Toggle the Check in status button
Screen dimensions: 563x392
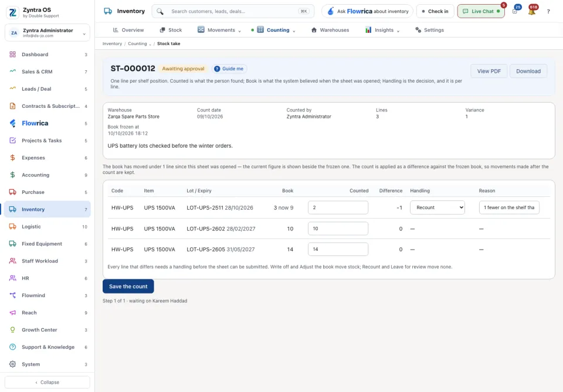435,12
